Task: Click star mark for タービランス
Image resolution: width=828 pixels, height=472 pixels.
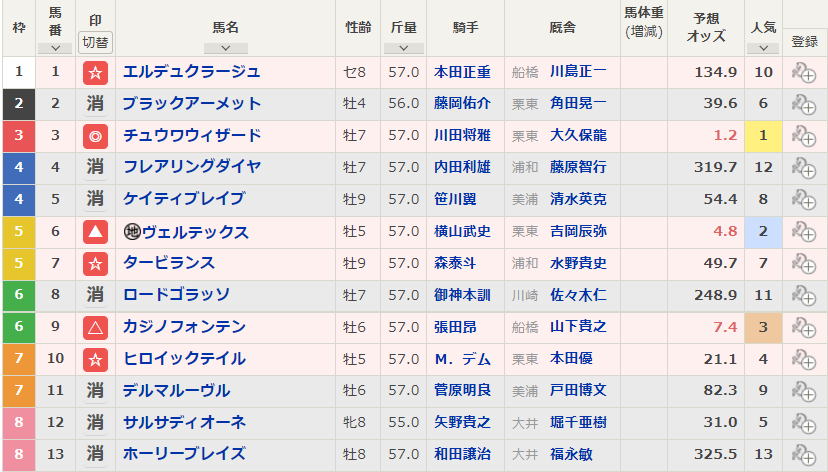Action: click(x=95, y=263)
